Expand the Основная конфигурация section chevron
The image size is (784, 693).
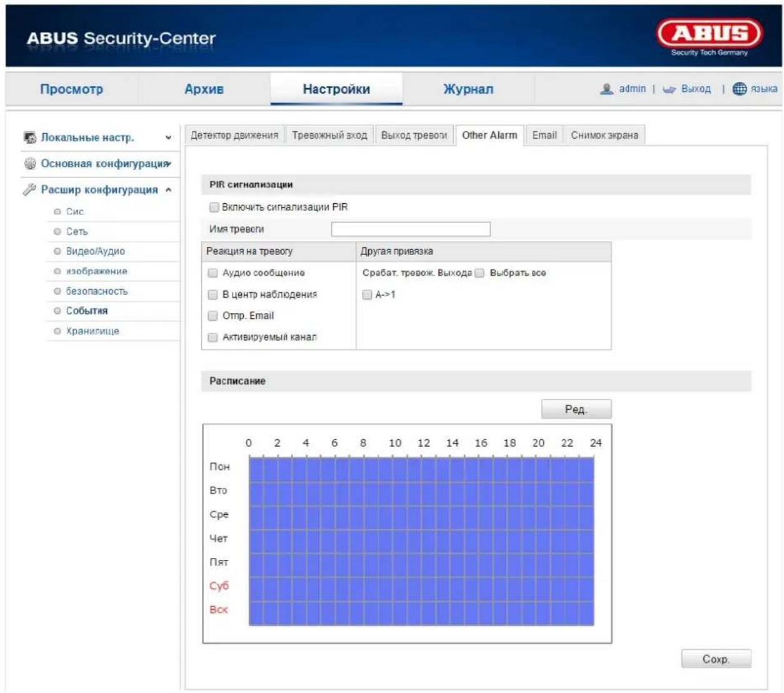[169, 164]
